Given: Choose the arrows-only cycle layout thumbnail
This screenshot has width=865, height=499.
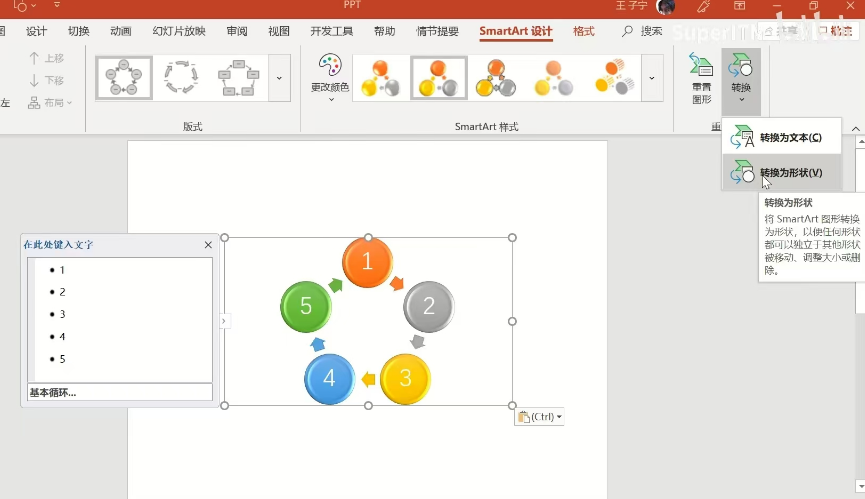Looking at the screenshot, I should (181, 78).
